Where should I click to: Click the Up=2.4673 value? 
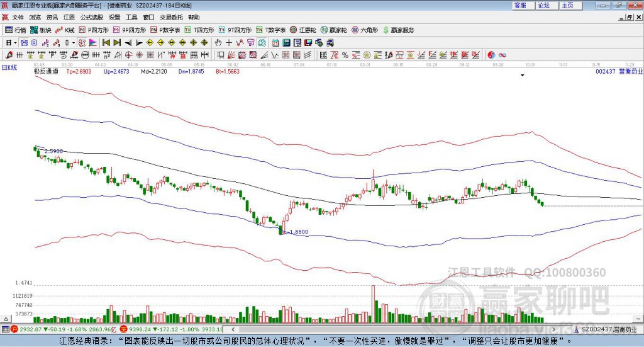(x=116, y=71)
